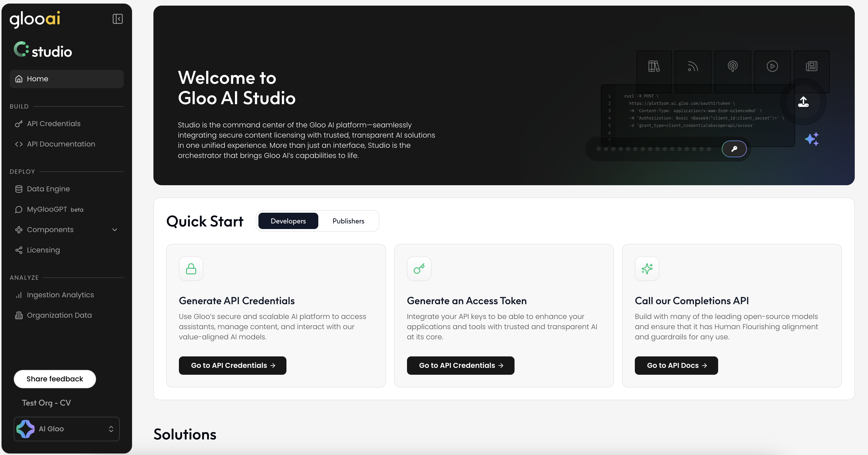Open the AI Gloo organization switcher
The image size is (868, 455).
[67, 429]
